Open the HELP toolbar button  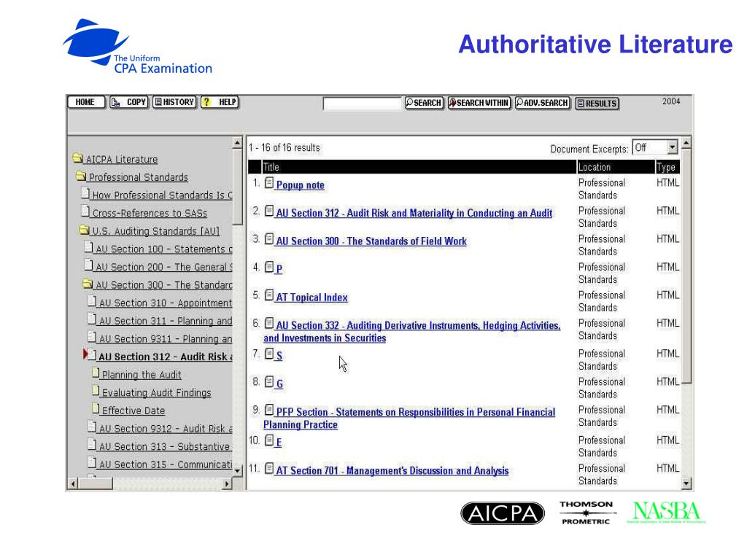[x=220, y=102]
